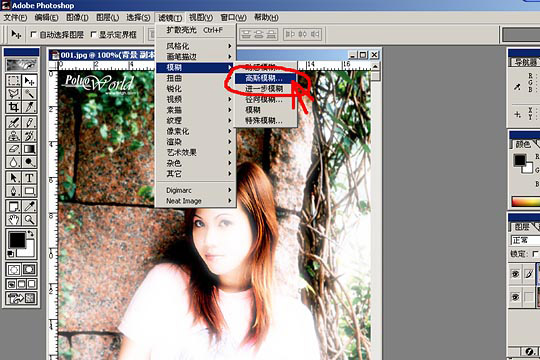Select the Path Component Selection tool
The height and width of the screenshot is (360, 540).
(x=14, y=178)
